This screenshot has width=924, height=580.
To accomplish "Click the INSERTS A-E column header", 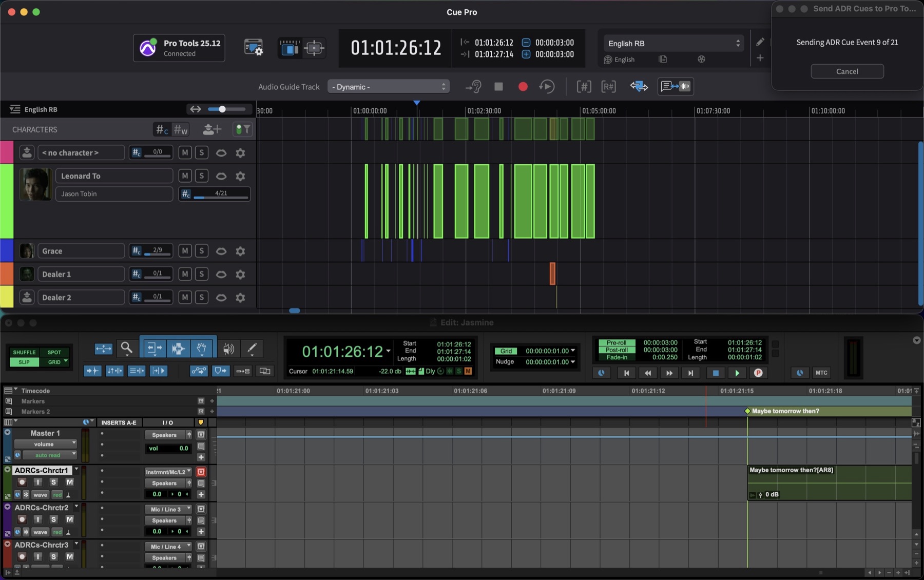I will 119,422.
